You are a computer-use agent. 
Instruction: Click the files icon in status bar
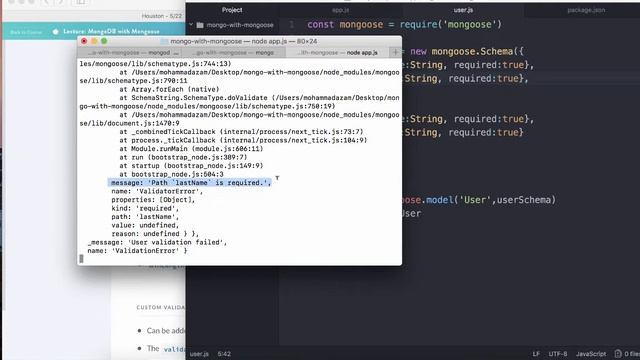(618, 354)
